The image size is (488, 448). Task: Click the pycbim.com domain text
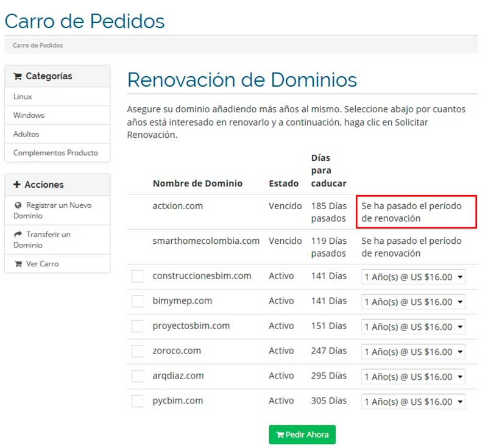point(178,400)
